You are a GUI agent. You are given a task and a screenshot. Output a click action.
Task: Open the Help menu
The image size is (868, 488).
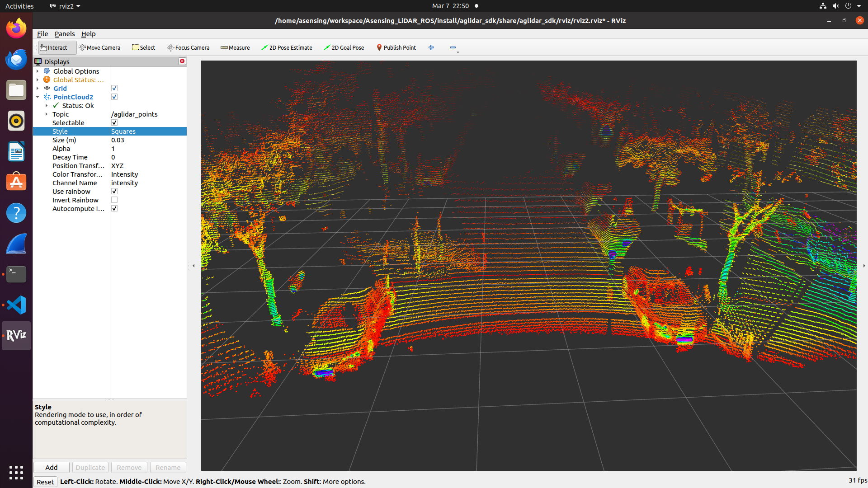pyautogui.click(x=88, y=34)
